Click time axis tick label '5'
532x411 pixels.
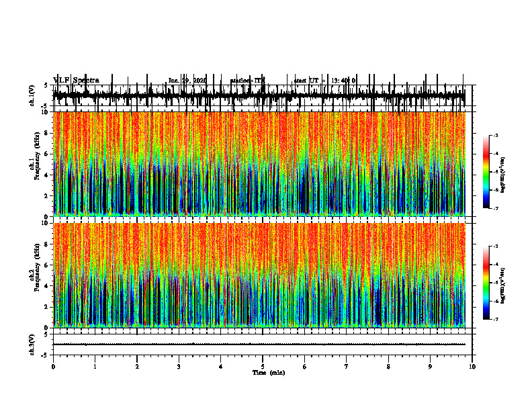(263, 367)
